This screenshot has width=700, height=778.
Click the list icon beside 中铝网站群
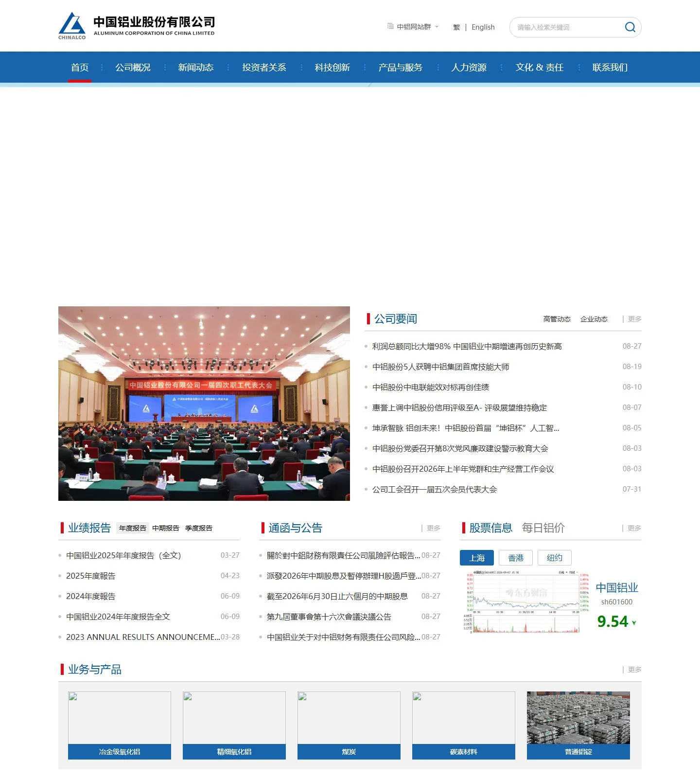coord(390,26)
